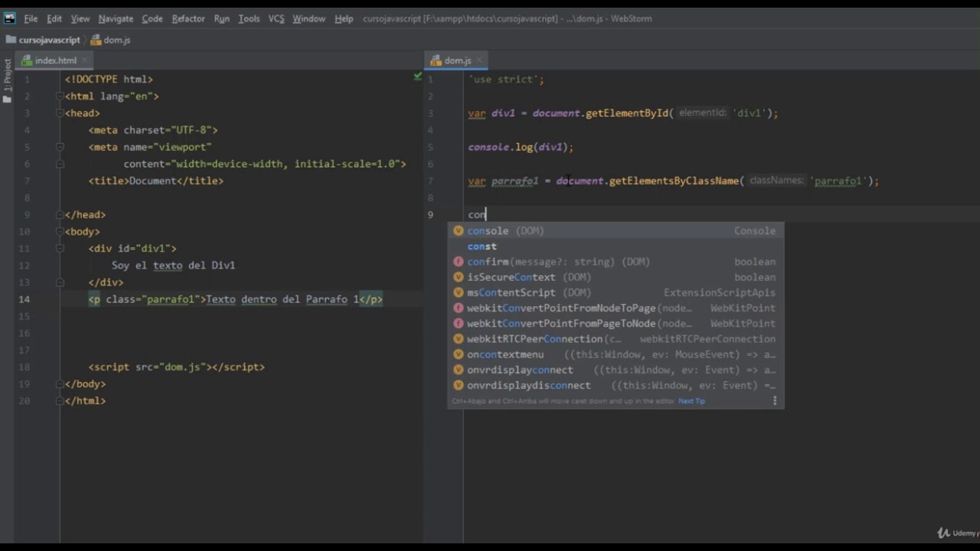Open the Help menu
This screenshot has height=551, width=980.
pos(344,18)
